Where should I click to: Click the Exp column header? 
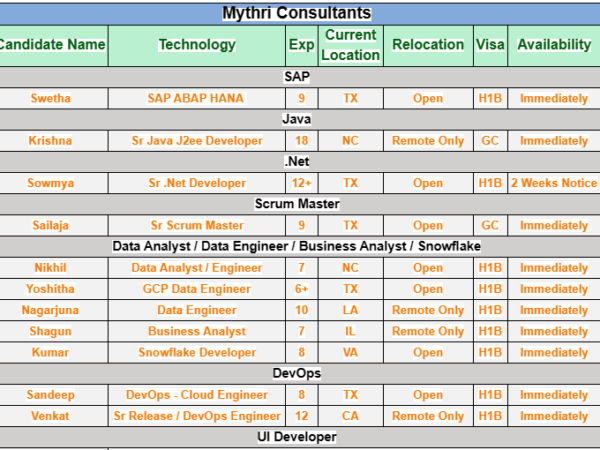click(x=301, y=45)
